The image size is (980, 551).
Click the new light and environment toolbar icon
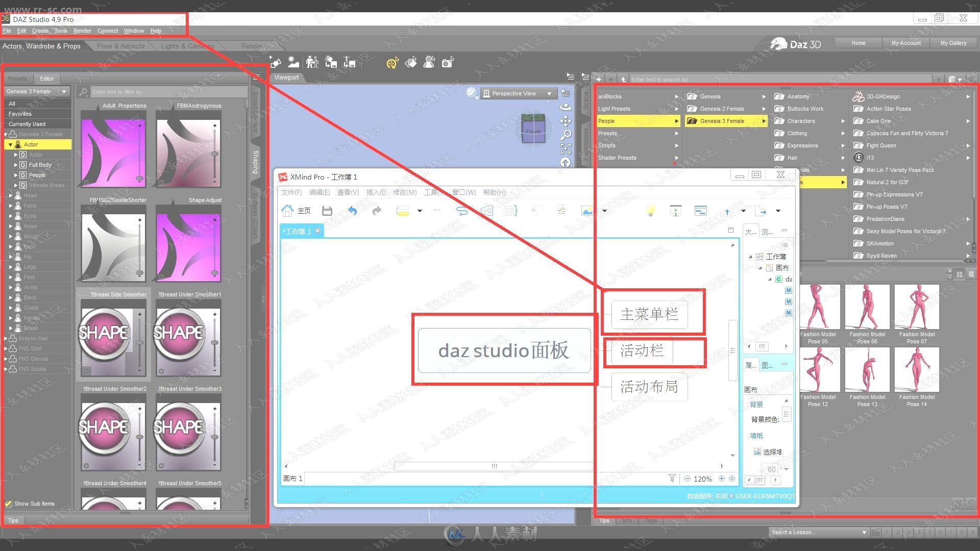(x=293, y=62)
